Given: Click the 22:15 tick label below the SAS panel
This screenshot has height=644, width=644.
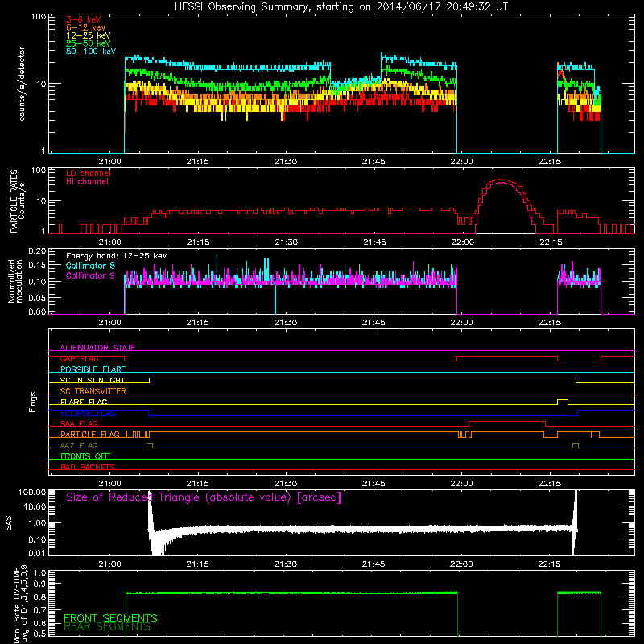Looking at the screenshot, I should (550, 564).
